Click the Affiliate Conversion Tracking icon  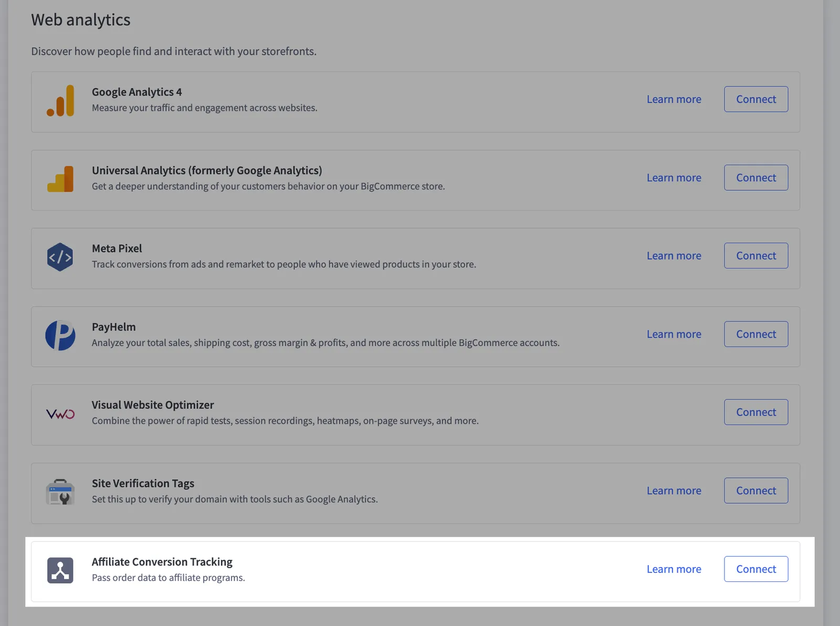pyautogui.click(x=60, y=570)
